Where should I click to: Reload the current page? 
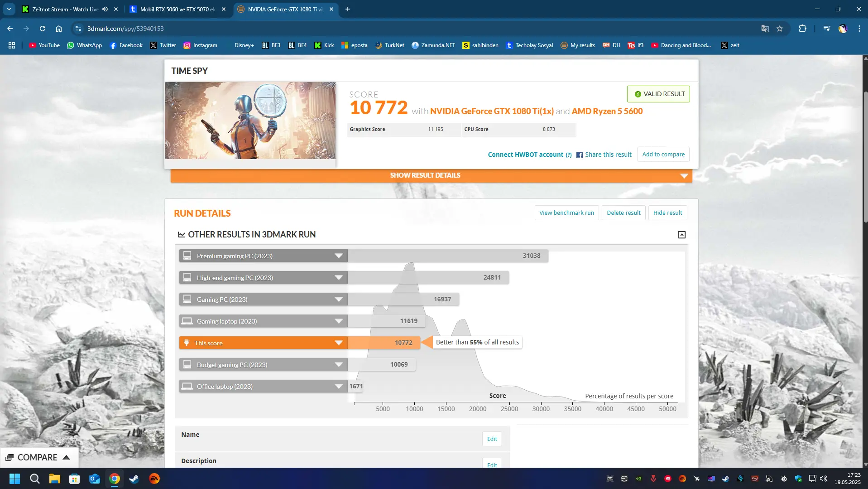click(43, 29)
